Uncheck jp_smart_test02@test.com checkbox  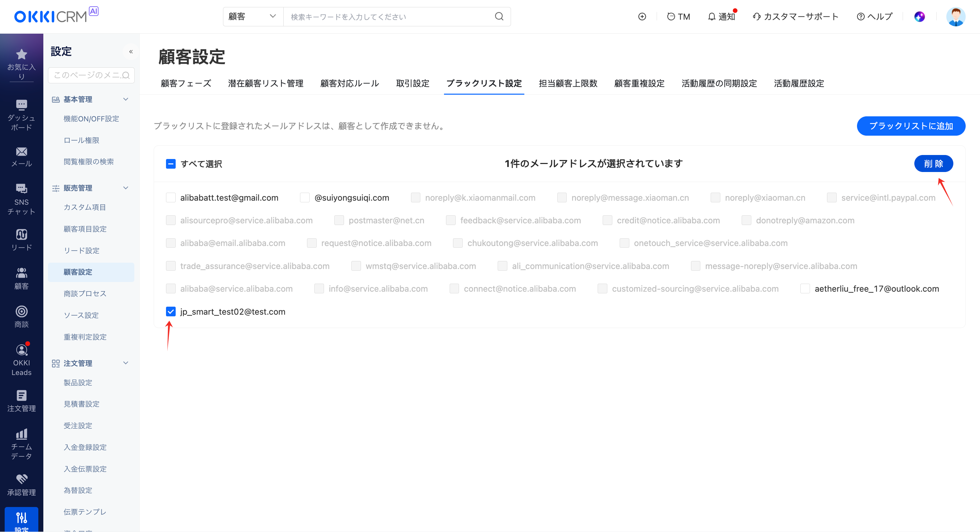[x=171, y=312]
